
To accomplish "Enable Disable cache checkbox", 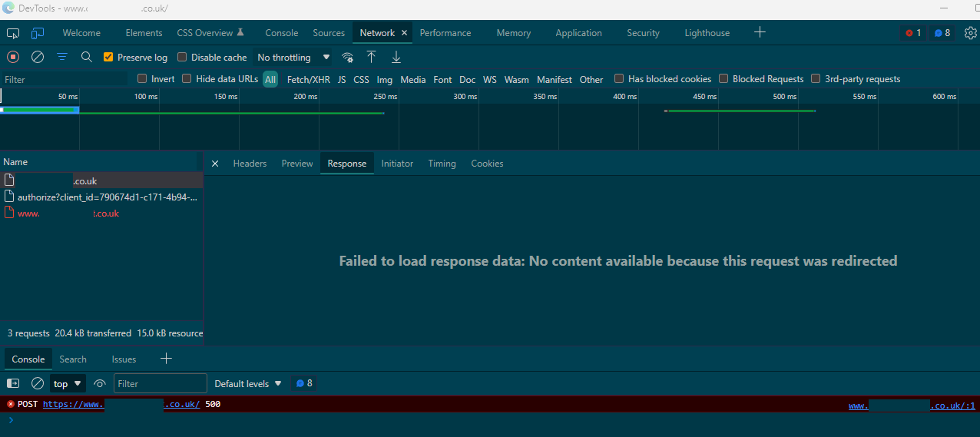I will tap(182, 57).
